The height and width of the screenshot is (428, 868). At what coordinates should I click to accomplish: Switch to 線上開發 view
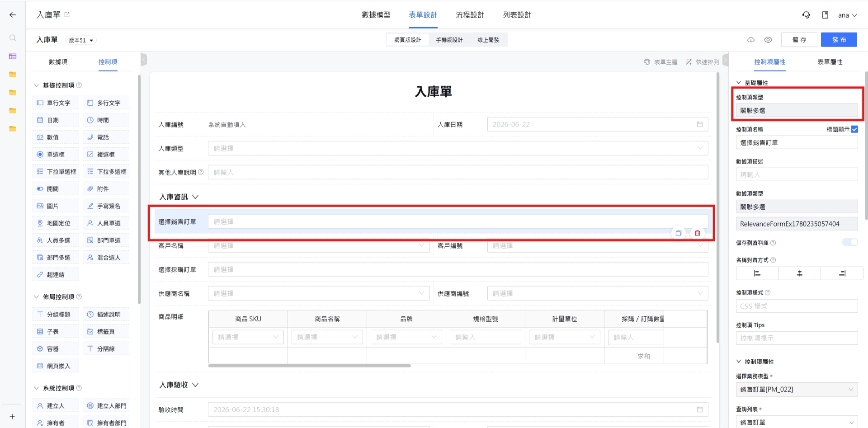[x=488, y=40]
